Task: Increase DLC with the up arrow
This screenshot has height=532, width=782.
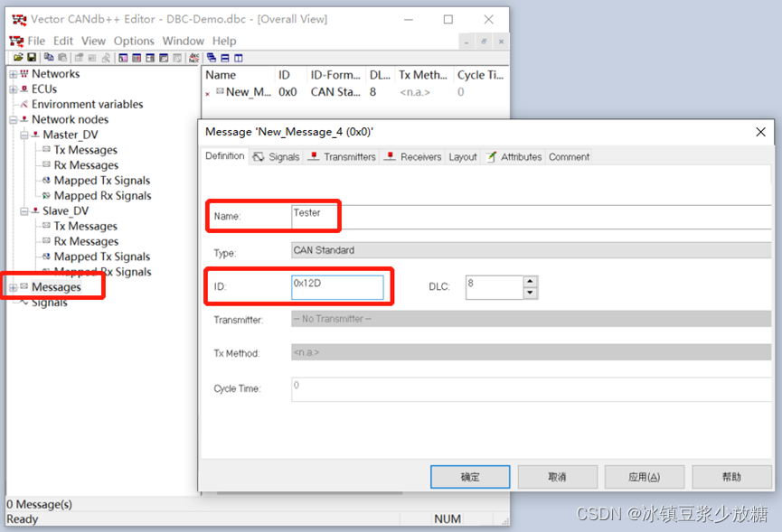Action: pyautogui.click(x=530, y=282)
